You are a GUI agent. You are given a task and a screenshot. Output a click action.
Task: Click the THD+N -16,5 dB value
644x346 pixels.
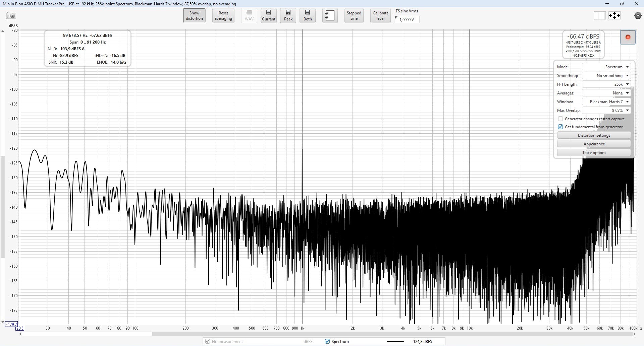click(110, 56)
